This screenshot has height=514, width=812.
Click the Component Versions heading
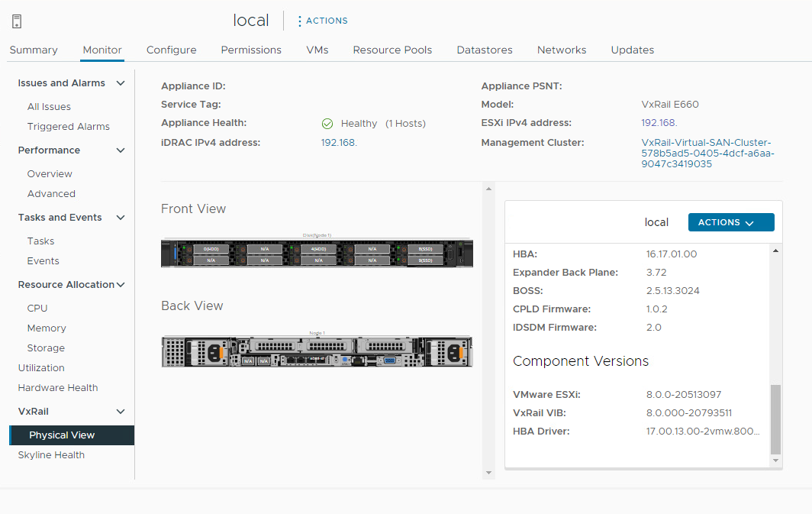pos(581,361)
